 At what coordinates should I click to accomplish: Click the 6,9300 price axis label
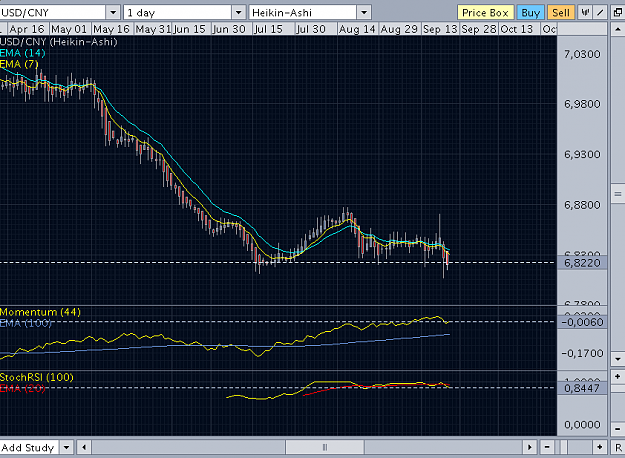pyautogui.click(x=582, y=154)
